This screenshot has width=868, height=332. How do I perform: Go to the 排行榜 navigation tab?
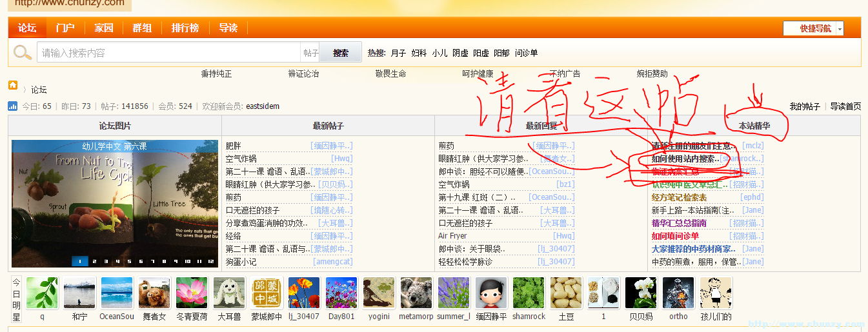click(185, 28)
